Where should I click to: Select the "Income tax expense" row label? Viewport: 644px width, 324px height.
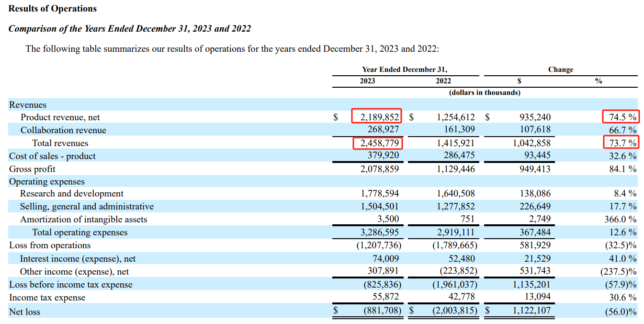point(47,298)
